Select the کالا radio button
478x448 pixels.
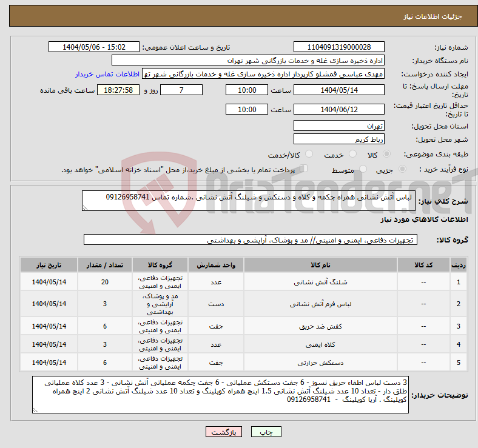click(386, 154)
